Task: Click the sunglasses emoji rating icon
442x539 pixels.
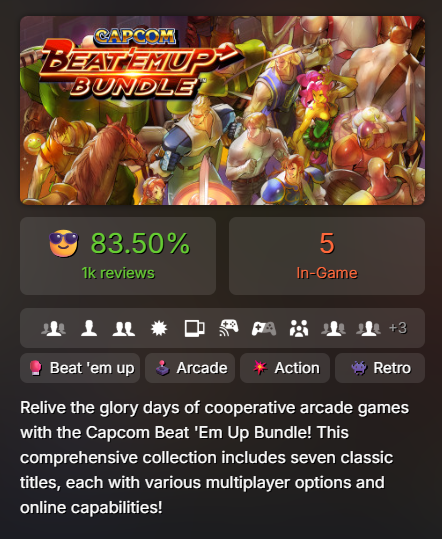Action: (64, 243)
